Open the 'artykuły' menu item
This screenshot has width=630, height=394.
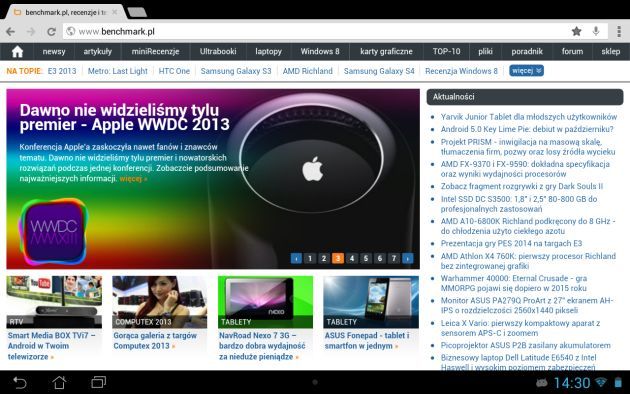click(98, 51)
